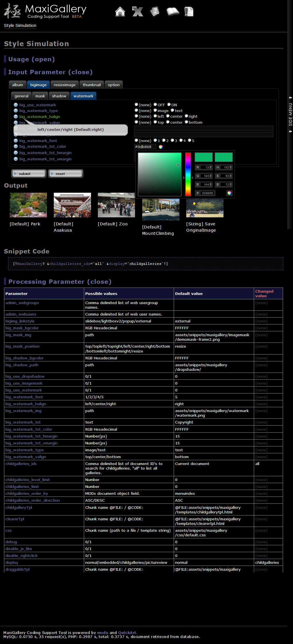The width and height of the screenshot is (293, 644).
Task: Collapse the Input Parameter section
Action: [x=50, y=72]
